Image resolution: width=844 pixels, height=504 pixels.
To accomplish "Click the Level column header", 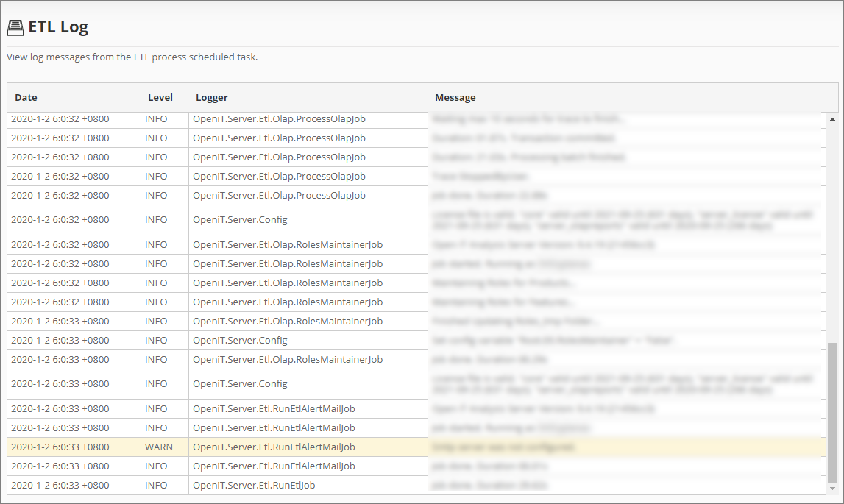I will pyautogui.click(x=160, y=97).
